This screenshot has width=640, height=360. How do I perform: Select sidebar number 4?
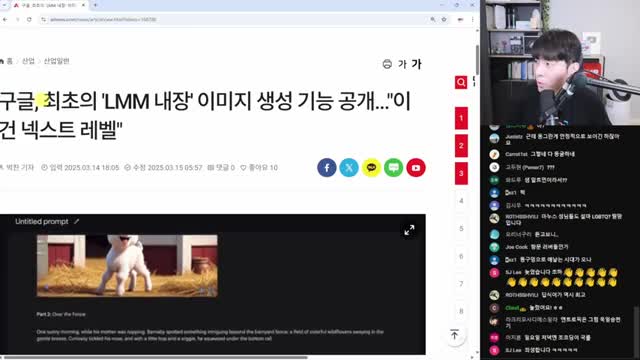point(461,201)
